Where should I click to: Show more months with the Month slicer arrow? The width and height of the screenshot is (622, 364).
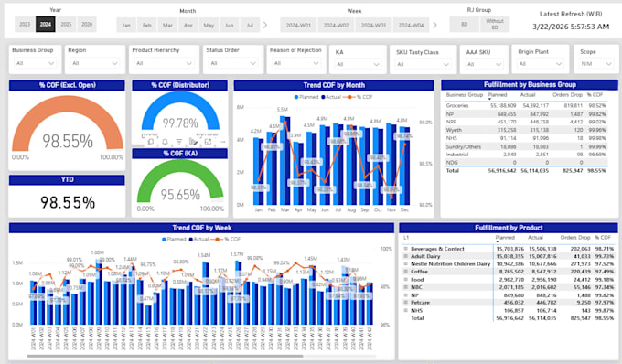(x=265, y=25)
